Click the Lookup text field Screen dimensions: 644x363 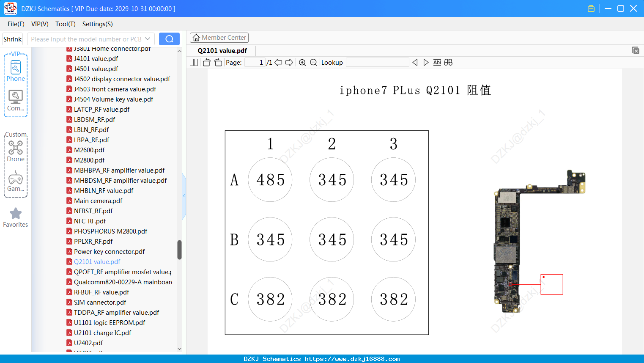(377, 62)
